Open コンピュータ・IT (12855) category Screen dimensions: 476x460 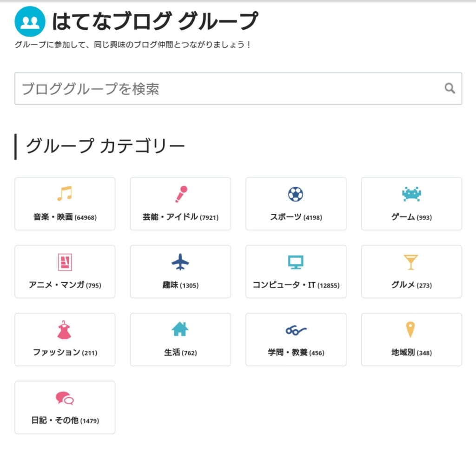296,271
